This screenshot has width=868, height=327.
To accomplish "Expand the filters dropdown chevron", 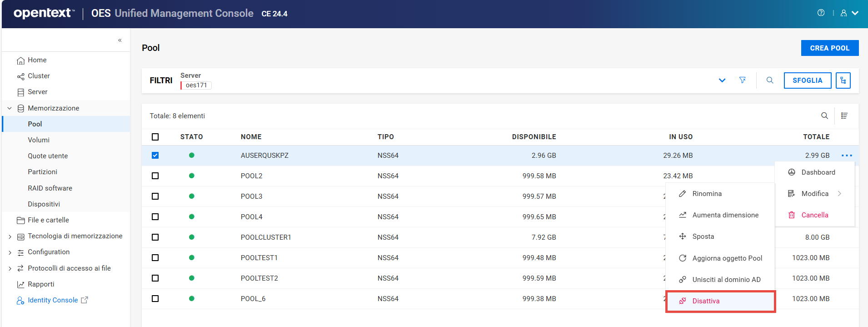I will click(722, 80).
